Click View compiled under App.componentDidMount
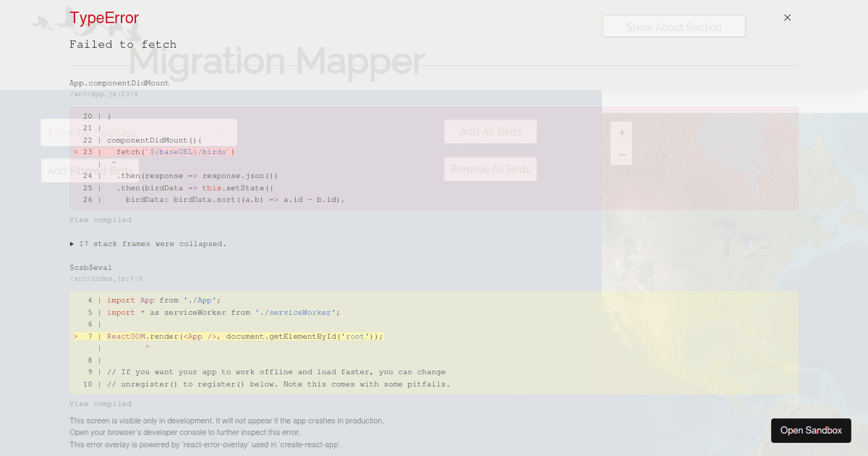The height and width of the screenshot is (456, 868). [x=101, y=219]
